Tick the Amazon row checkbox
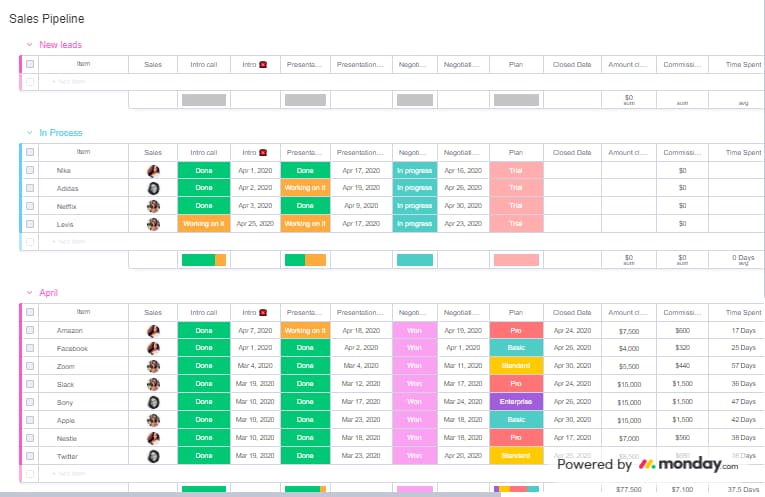The width and height of the screenshot is (765, 497). click(30, 330)
